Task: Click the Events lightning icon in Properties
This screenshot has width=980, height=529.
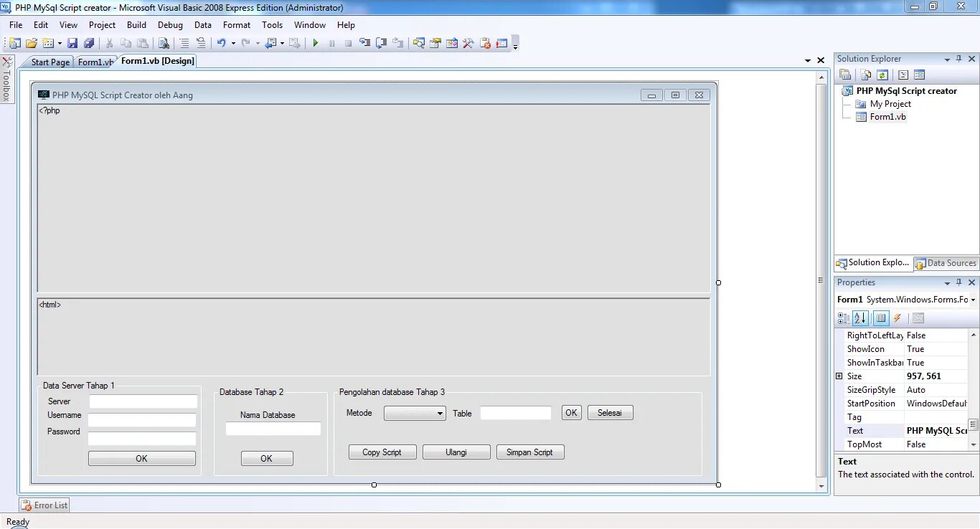Action: (x=897, y=318)
